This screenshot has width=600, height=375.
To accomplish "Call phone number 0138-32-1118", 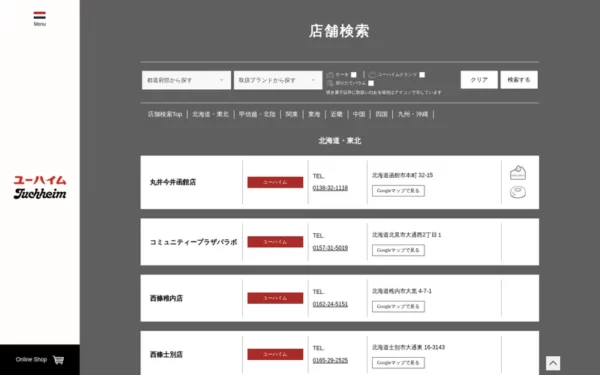I will 330,188.
